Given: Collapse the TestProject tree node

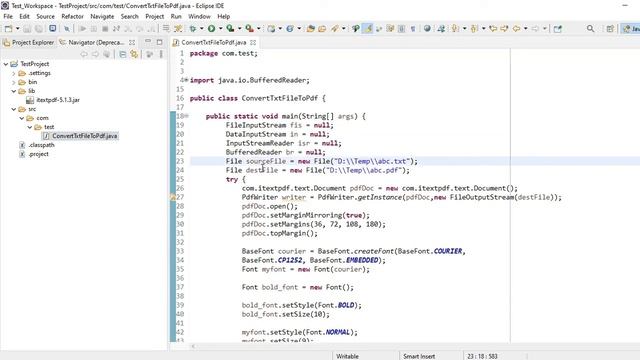Looking at the screenshot, I should pyautogui.click(x=6, y=64).
